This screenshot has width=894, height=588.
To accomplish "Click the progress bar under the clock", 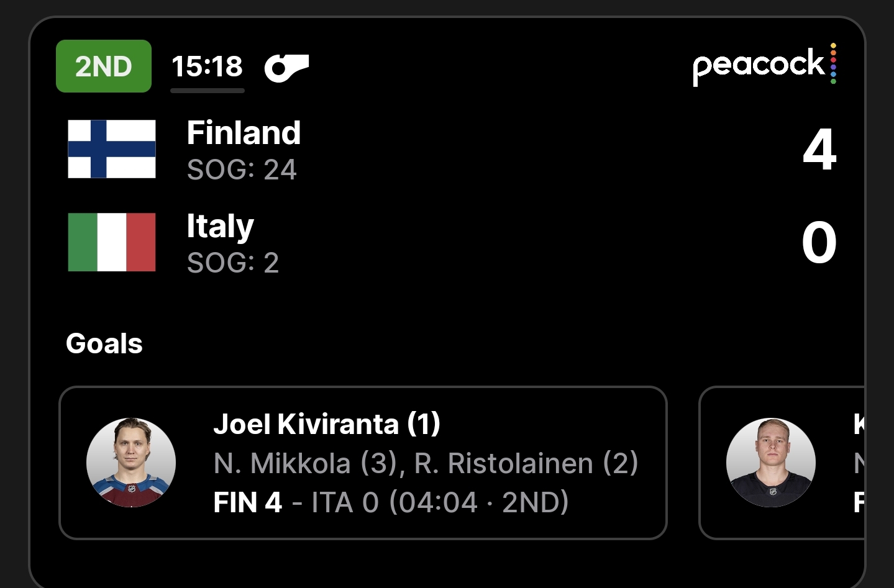I will pyautogui.click(x=208, y=91).
